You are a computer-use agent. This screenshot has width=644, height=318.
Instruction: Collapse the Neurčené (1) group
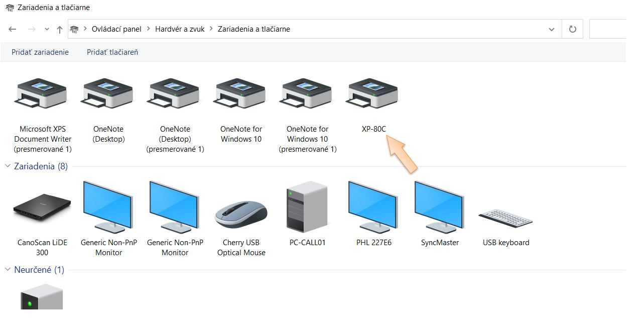coord(8,270)
